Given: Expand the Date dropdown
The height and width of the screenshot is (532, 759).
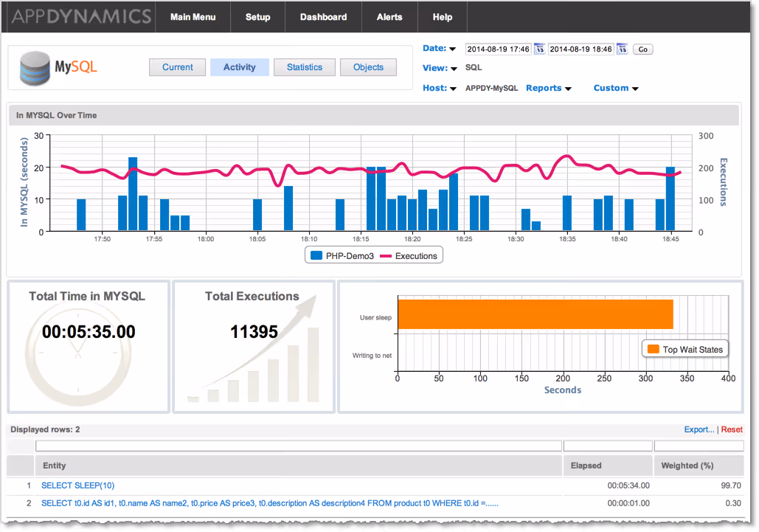Looking at the screenshot, I should point(439,49).
